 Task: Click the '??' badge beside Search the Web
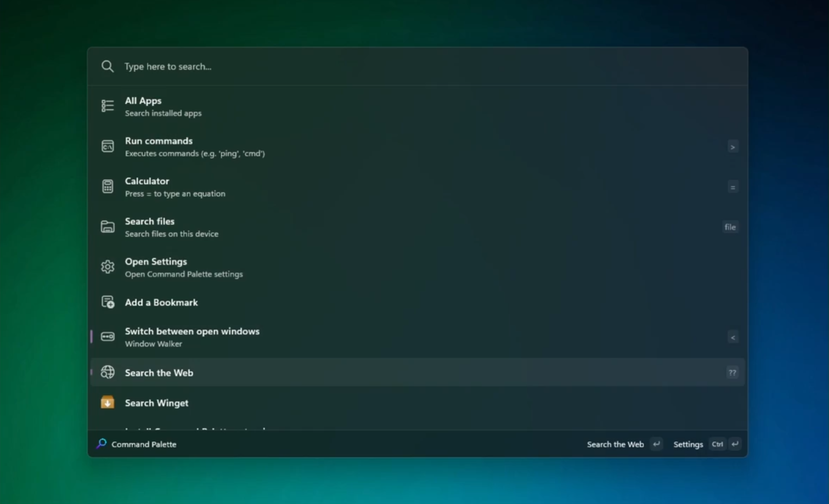732,372
